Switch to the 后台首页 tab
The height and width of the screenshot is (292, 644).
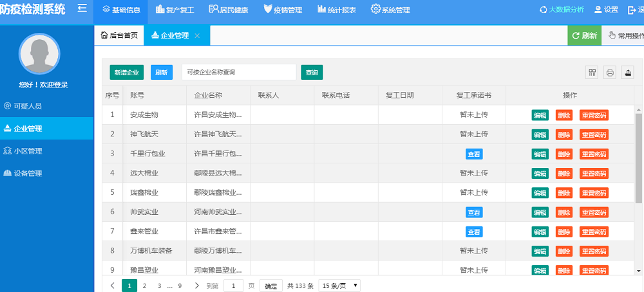(x=119, y=35)
